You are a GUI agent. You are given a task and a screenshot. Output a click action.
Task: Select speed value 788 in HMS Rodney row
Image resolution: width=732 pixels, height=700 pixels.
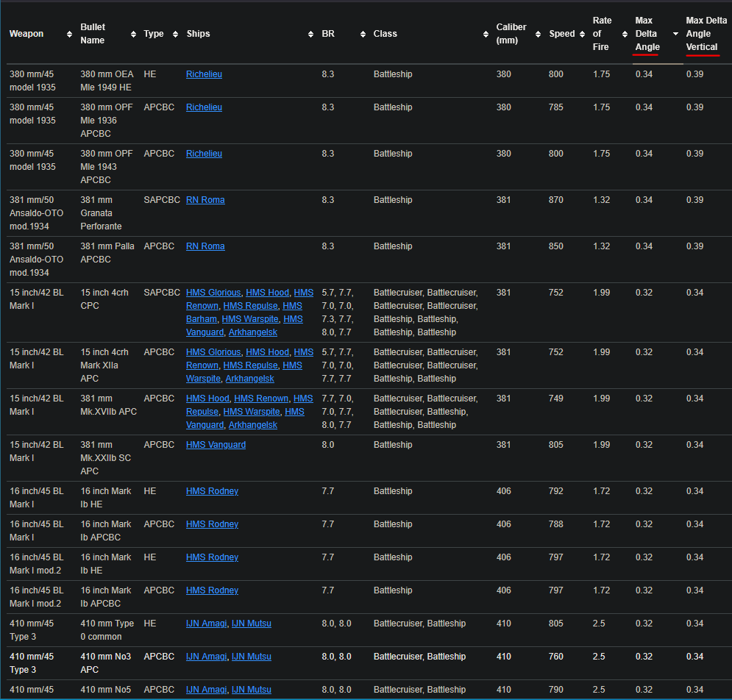pos(555,524)
